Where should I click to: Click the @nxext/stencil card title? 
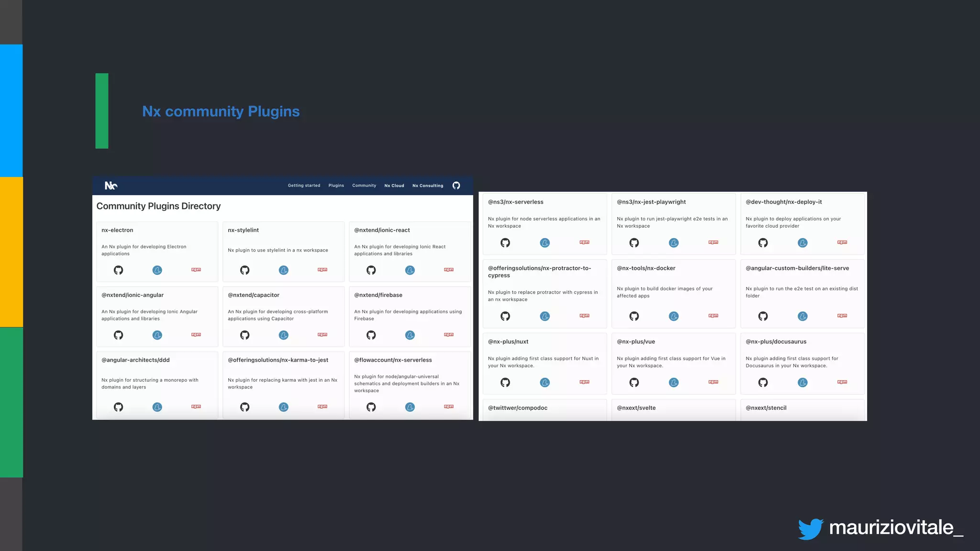tap(766, 408)
